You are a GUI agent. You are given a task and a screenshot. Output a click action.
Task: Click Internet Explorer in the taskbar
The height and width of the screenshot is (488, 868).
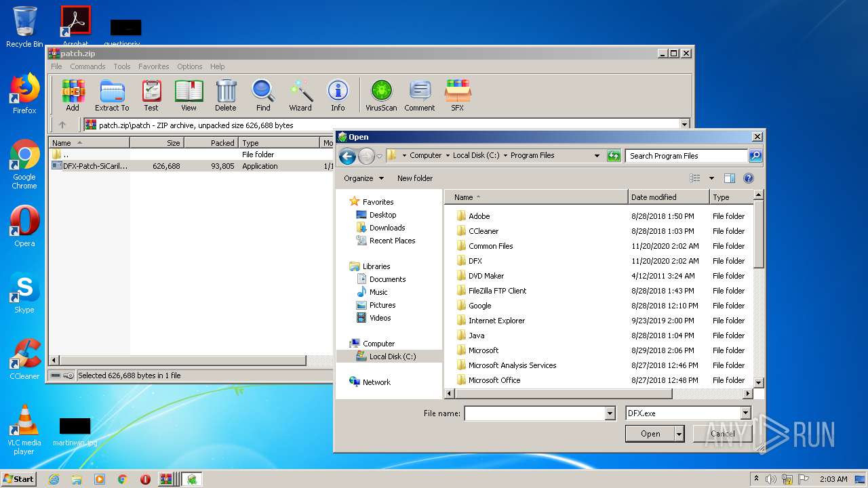click(x=54, y=479)
